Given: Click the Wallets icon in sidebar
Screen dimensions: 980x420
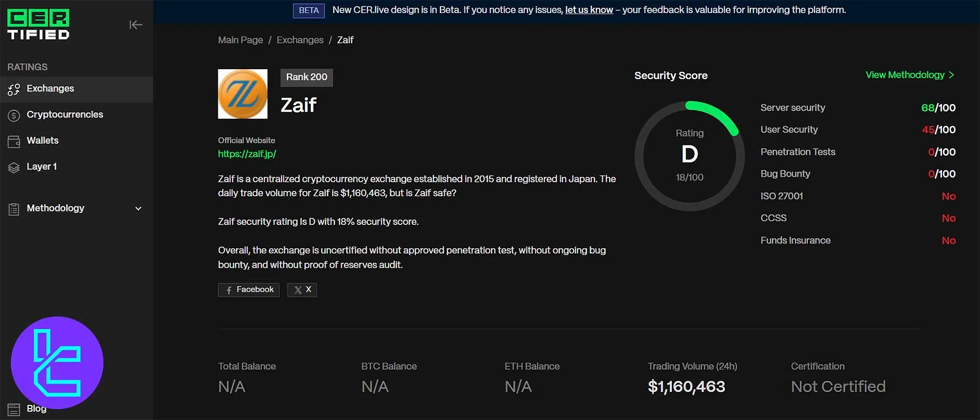Looking at the screenshot, I should click(14, 141).
